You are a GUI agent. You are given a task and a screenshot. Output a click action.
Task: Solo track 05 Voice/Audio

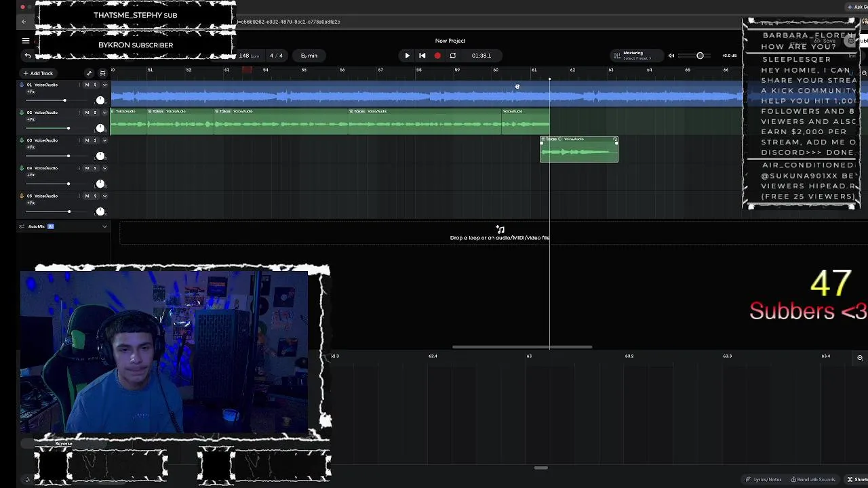pyautogui.click(x=95, y=196)
